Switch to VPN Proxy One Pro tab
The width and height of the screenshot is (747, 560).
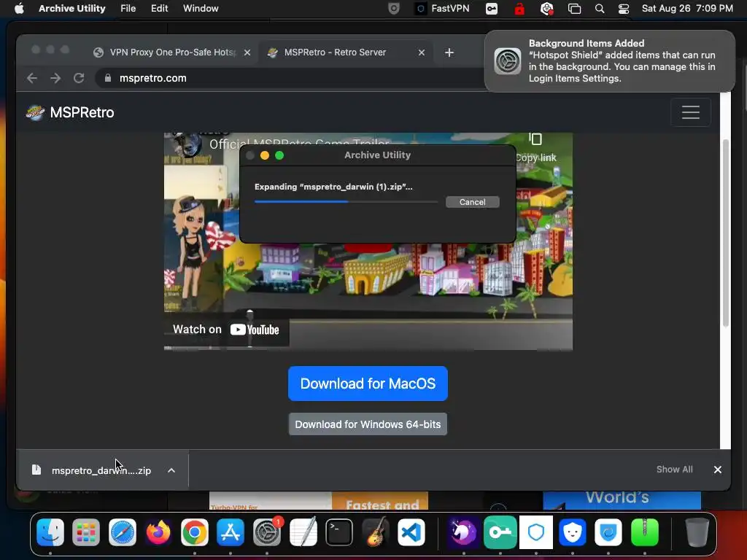172,52
